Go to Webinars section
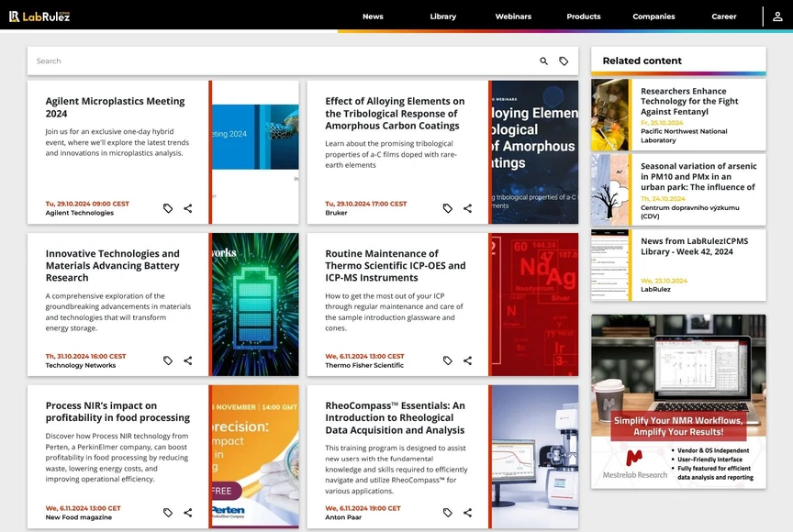793x532 pixels. (513, 17)
